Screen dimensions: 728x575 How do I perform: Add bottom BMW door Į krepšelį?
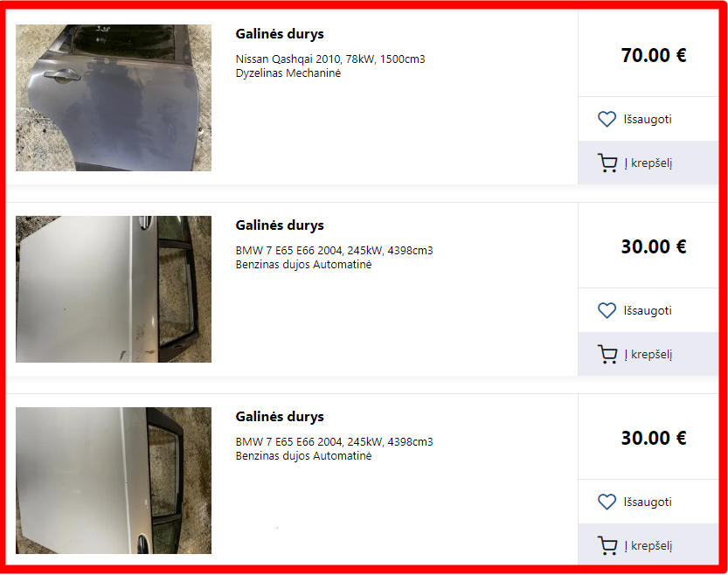click(648, 545)
